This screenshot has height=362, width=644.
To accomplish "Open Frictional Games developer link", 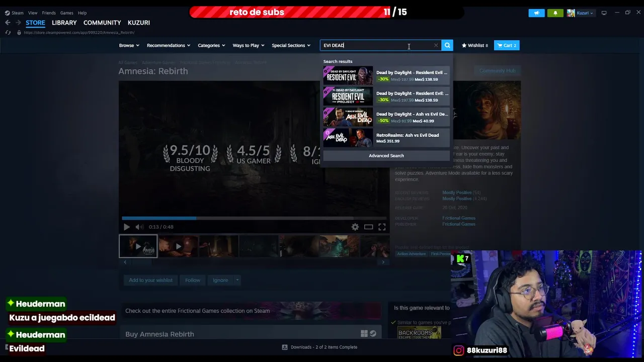I will pyautogui.click(x=459, y=218).
